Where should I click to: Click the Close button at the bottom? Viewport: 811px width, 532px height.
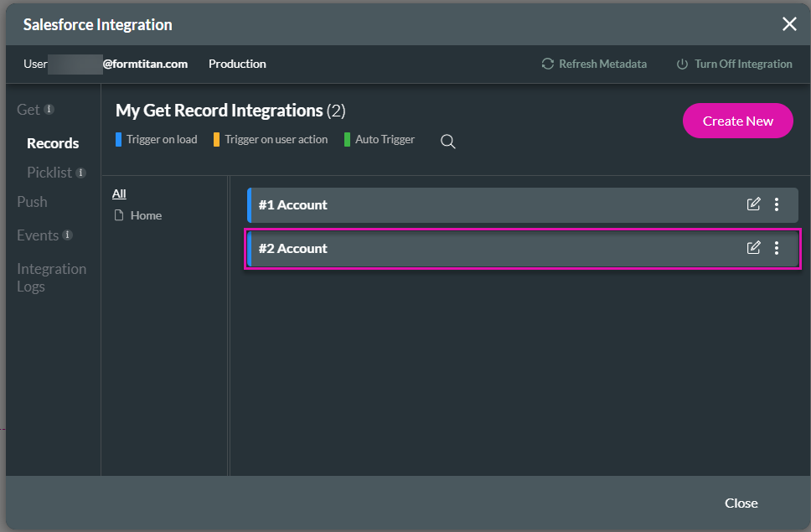(741, 503)
